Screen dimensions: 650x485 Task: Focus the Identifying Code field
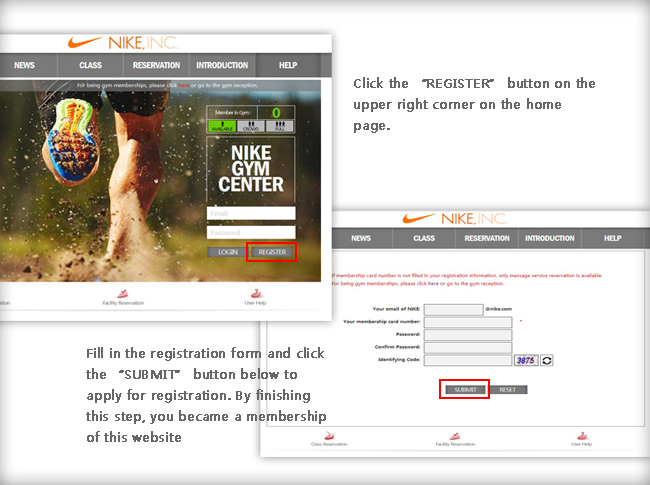pyautogui.click(x=468, y=360)
